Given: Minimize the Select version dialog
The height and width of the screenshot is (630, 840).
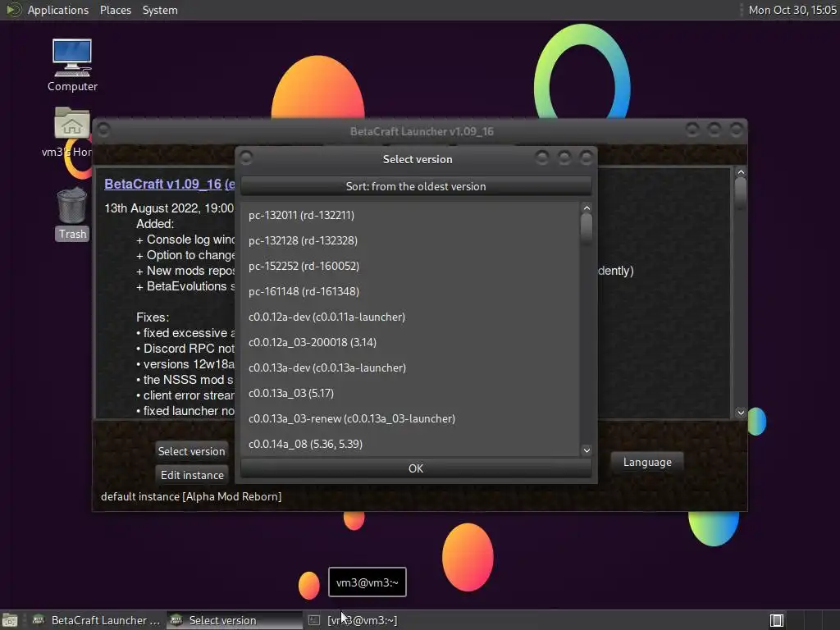Looking at the screenshot, I should [x=541, y=157].
